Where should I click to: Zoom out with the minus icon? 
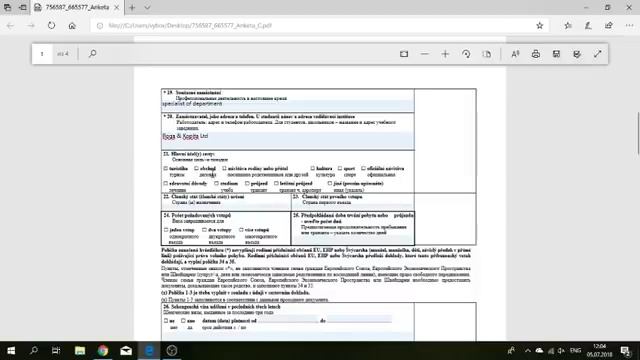(x=424, y=54)
